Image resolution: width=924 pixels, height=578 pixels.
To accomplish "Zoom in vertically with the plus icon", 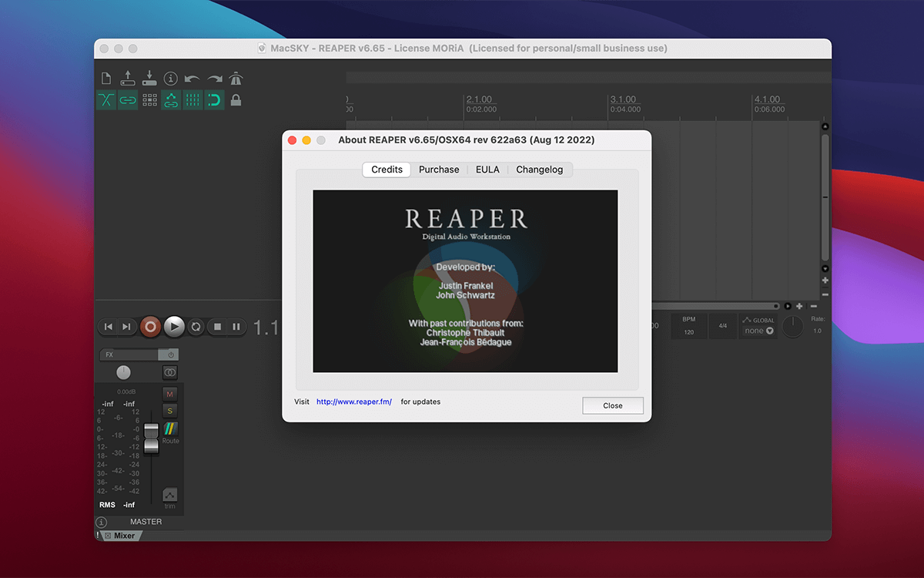I will point(825,281).
